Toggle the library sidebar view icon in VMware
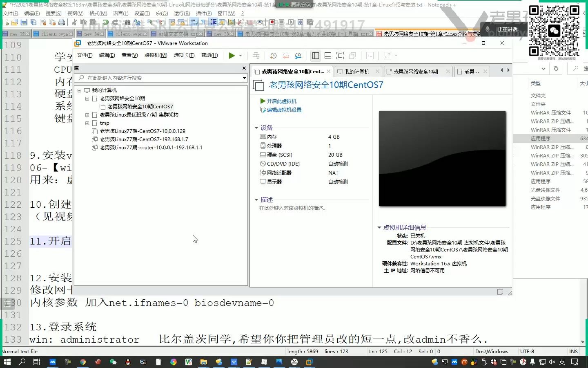The width and height of the screenshot is (588, 368). pos(316,56)
